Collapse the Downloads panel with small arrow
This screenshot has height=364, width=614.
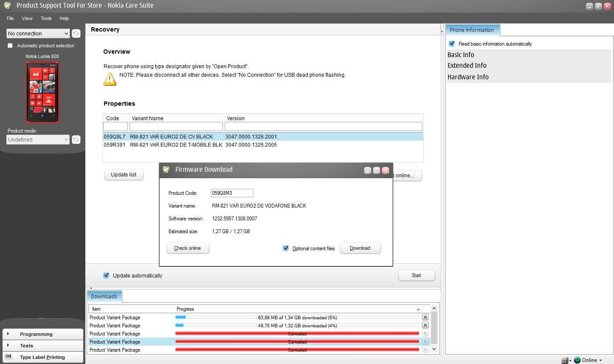(x=91, y=289)
